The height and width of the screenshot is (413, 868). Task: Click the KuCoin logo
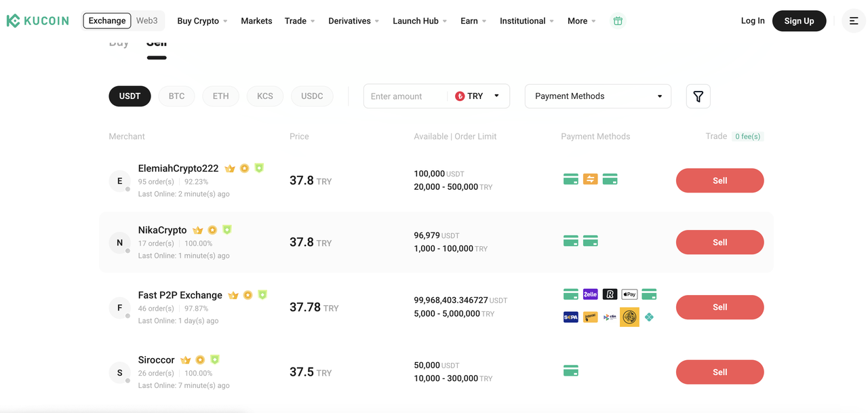click(x=38, y=21)
